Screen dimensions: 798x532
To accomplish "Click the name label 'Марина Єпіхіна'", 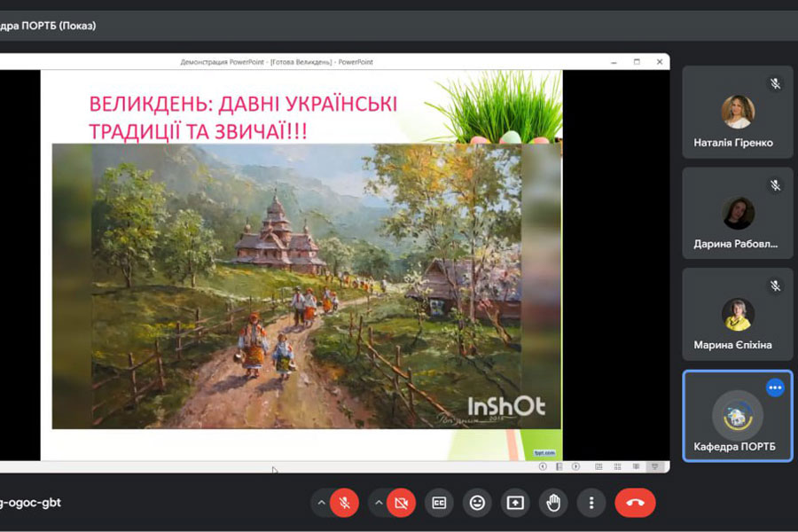I will click(x=733, y=345).
